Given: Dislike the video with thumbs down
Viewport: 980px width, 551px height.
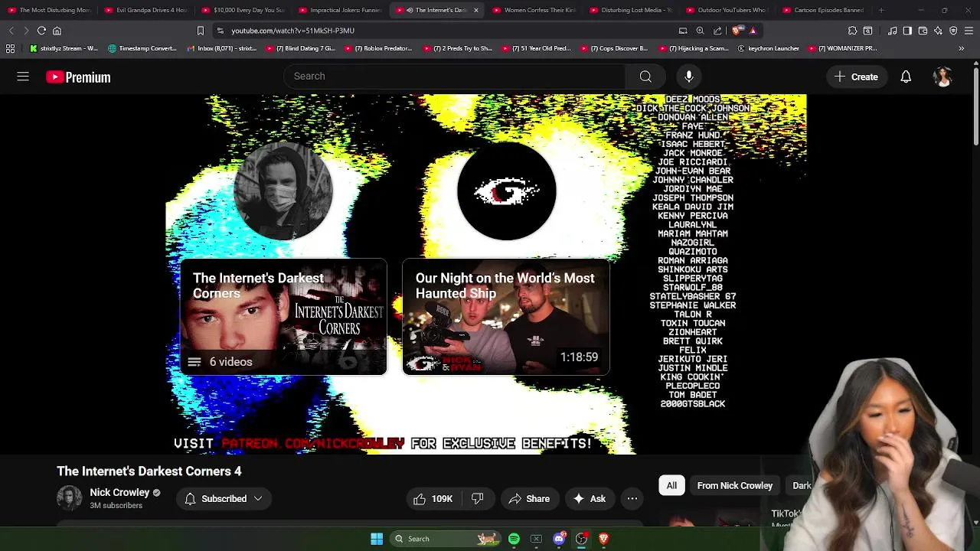Looking at the screenshot, I should [x=477, y=499].
